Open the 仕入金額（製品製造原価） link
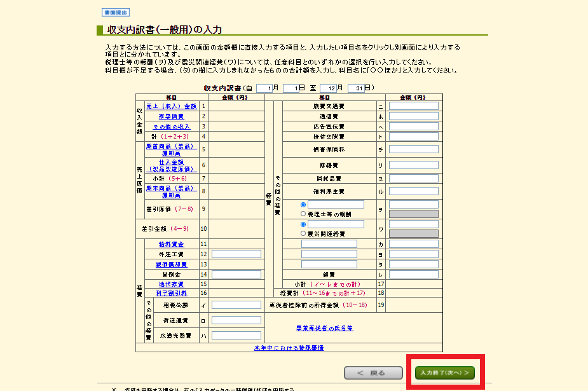This screenshot has height=391, width=588. coord(172,165)
